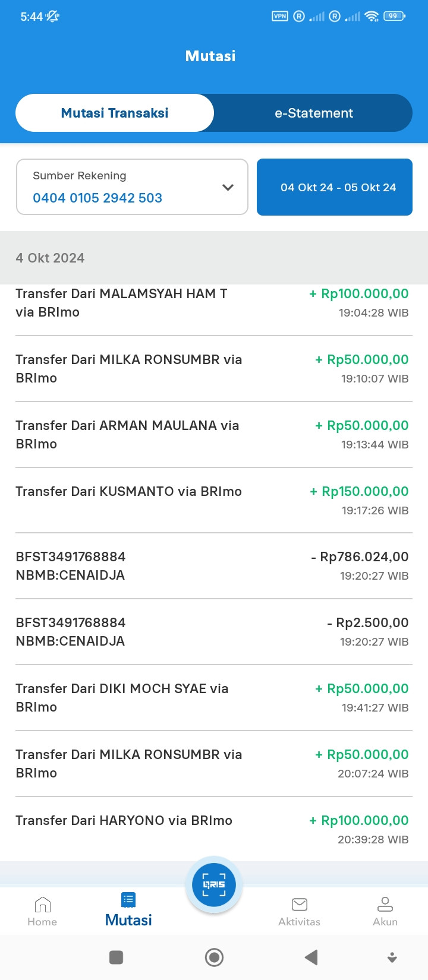Open the BFST3491768884 Rp786.024,00 debit entry

[214, 566]
